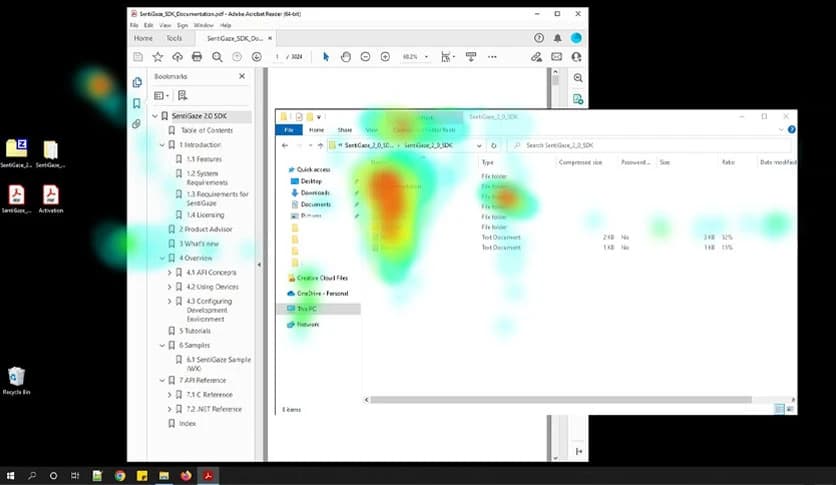836x485 pixels.
Task: Click the Export PDF tool in right pane
Action: pyautogui.click(x=578, y=99)
